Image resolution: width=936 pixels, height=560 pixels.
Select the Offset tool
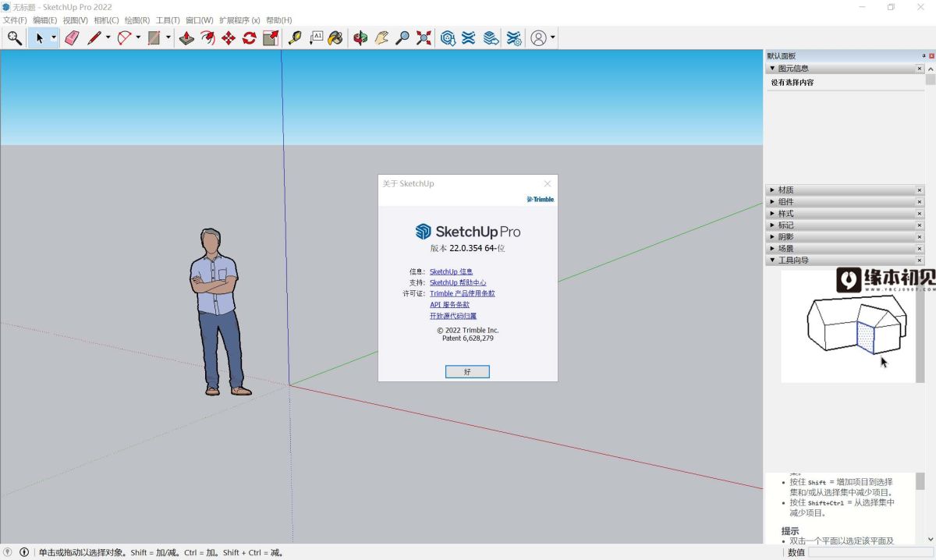click(x=207, y=37)
